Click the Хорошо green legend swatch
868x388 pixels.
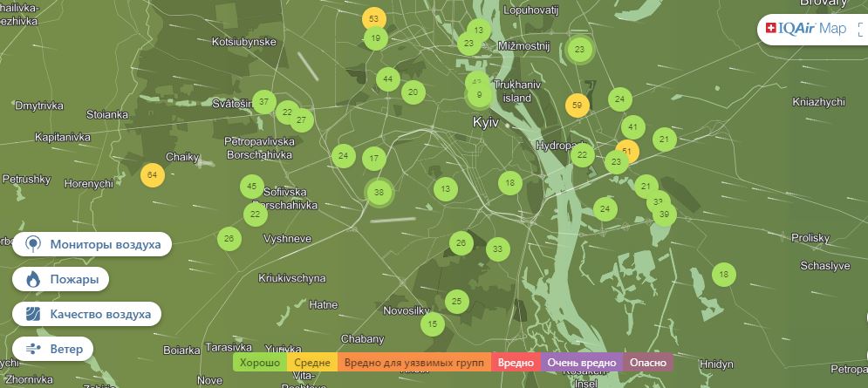[258, 363]
